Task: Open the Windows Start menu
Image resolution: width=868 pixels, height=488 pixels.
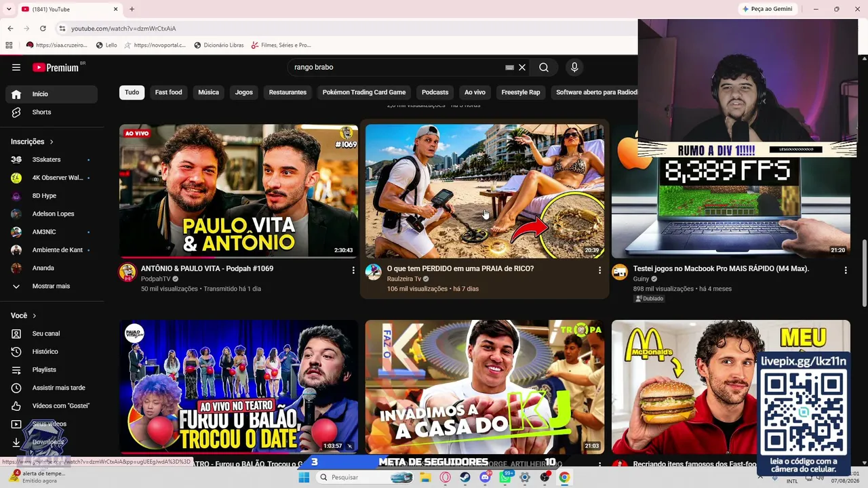Action: pyautogui.click(x=304, y=477)
